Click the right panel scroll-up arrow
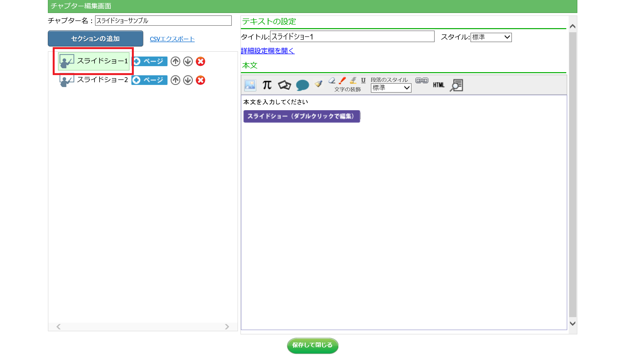The height and width of the screenshot is (364, 625). coord(573,26)
